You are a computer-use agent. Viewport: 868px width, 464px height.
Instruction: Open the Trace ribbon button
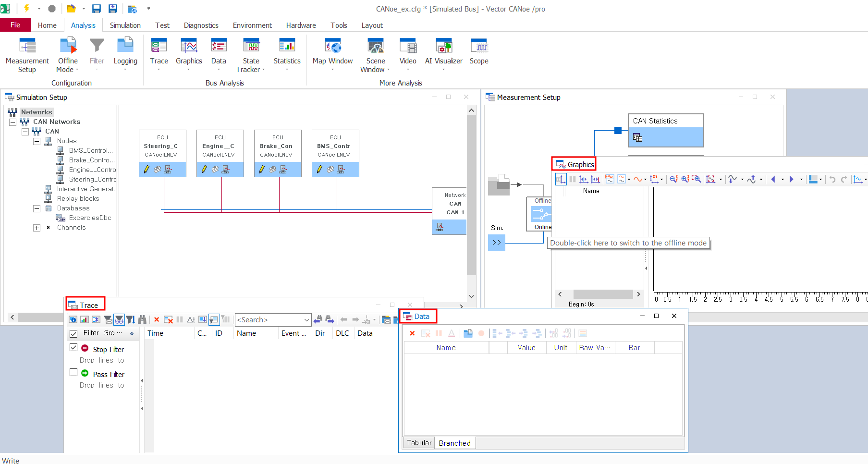pyautogui.click(x=159, y=54)
